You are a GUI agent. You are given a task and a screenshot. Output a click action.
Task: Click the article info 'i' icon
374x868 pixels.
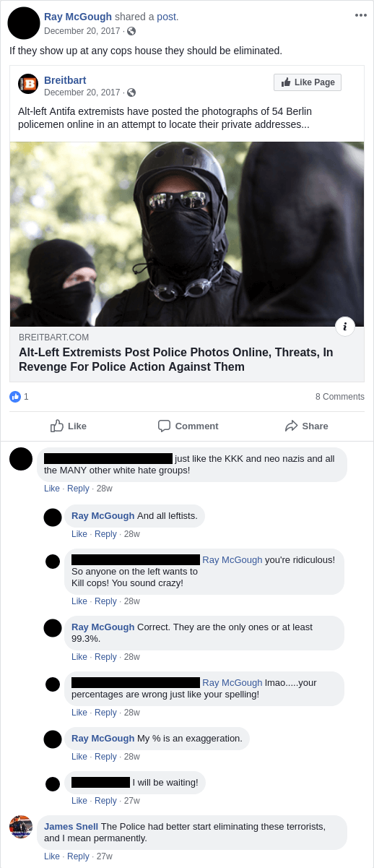tap(345, 326)
